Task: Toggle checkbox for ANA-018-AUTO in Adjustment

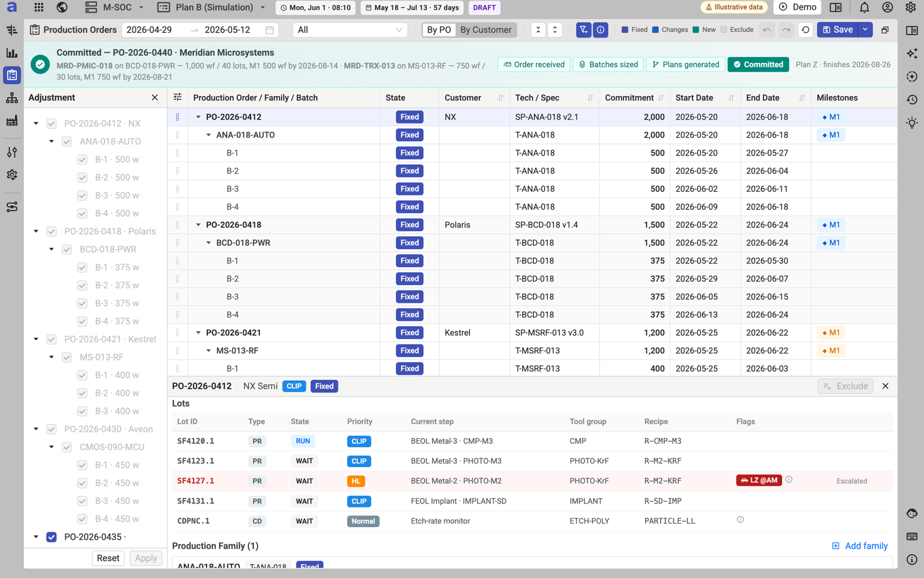Action: tap(67, 142)
